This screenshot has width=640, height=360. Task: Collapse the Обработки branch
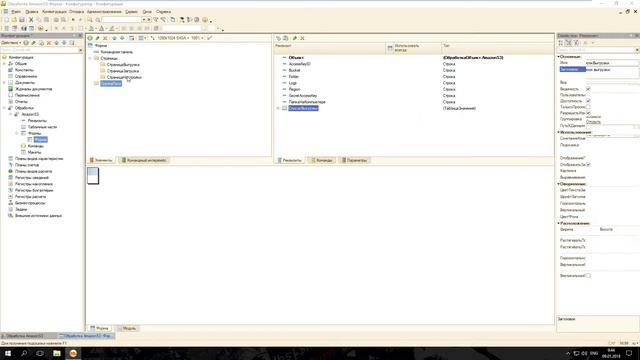coord(4,108)
